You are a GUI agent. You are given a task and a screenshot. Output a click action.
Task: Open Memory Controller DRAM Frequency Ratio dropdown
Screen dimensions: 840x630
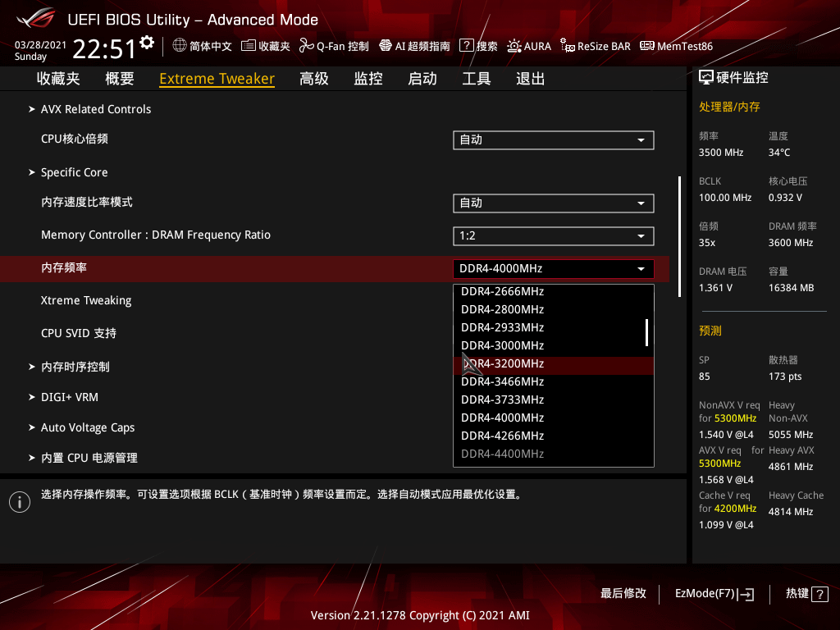[554, 236]
